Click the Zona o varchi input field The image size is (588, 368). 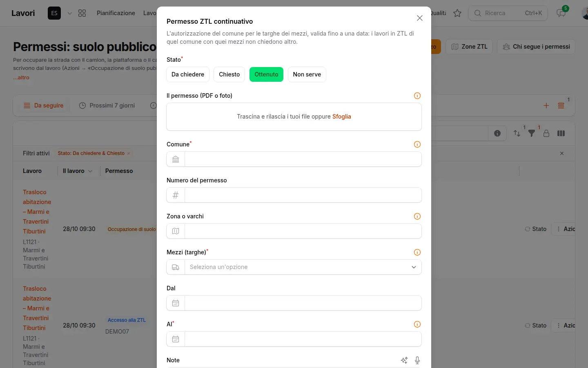point(303,231)
